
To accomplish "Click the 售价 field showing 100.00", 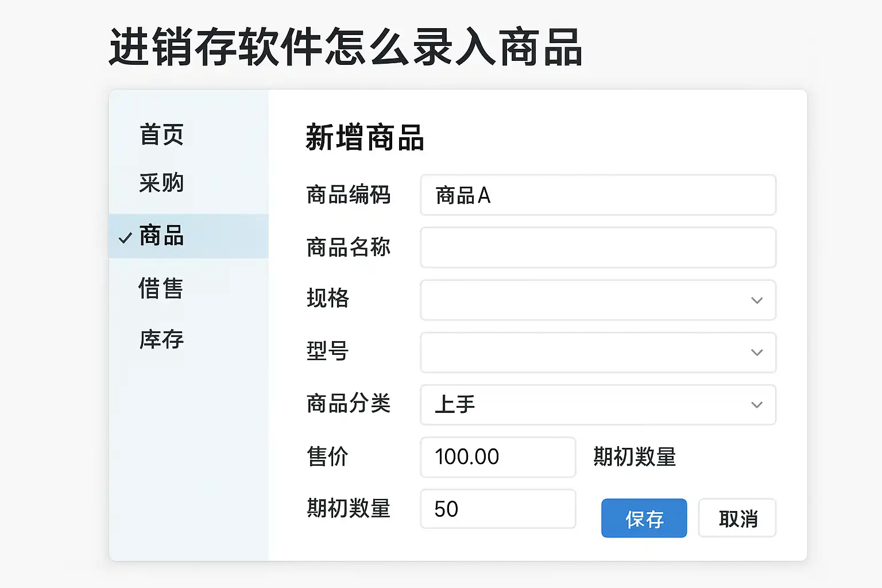I will 498,457.
